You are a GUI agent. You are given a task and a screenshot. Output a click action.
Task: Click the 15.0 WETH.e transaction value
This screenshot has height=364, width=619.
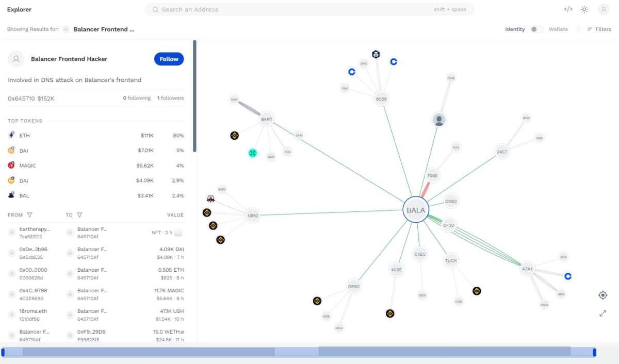click(168, 332)
